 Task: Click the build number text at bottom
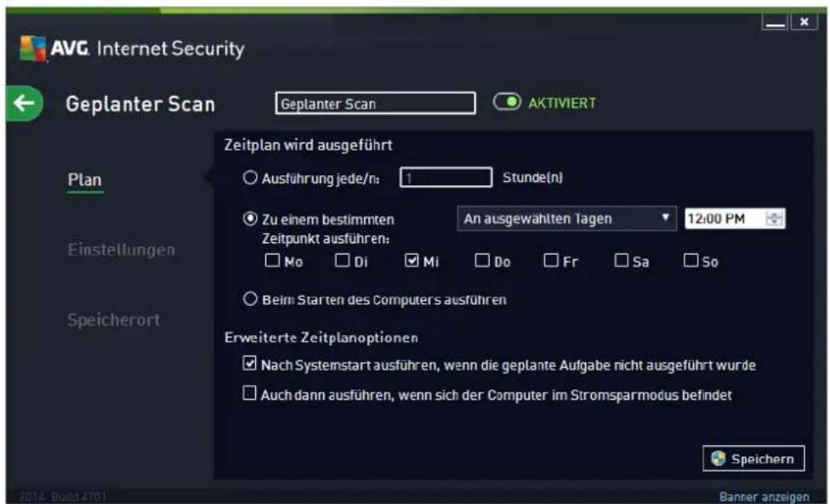[63, 496]
